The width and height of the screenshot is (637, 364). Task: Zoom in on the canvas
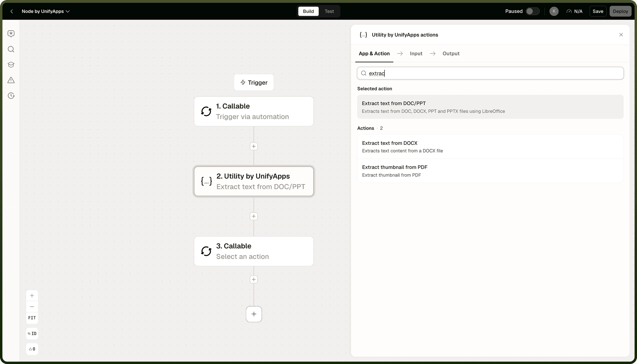click(x=32, y=296)
